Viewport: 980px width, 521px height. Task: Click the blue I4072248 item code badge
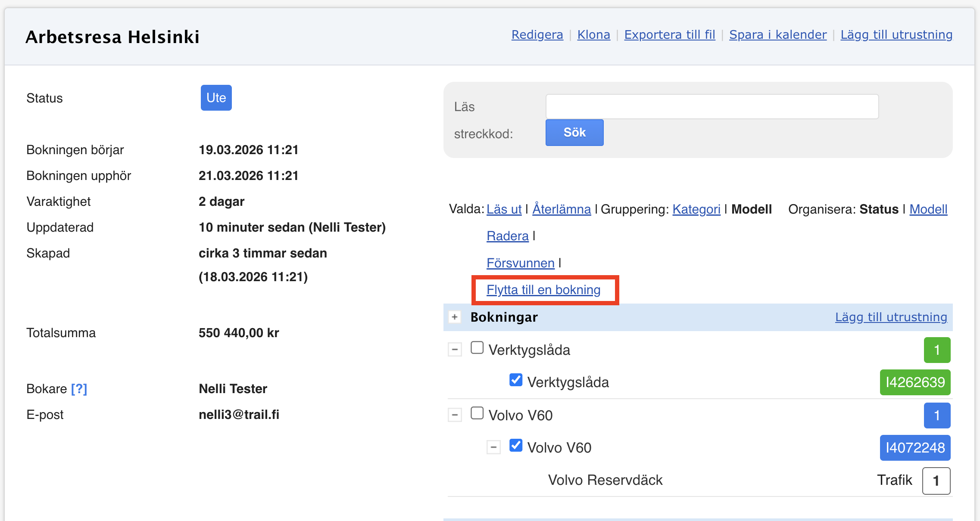914,448
